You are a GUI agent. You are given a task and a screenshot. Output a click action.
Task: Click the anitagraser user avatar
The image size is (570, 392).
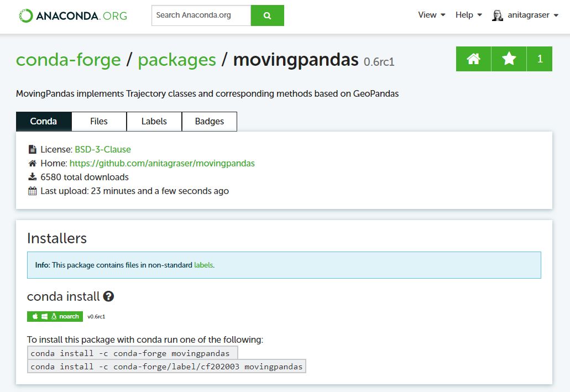pyautogui.click(x=498, y=15)
